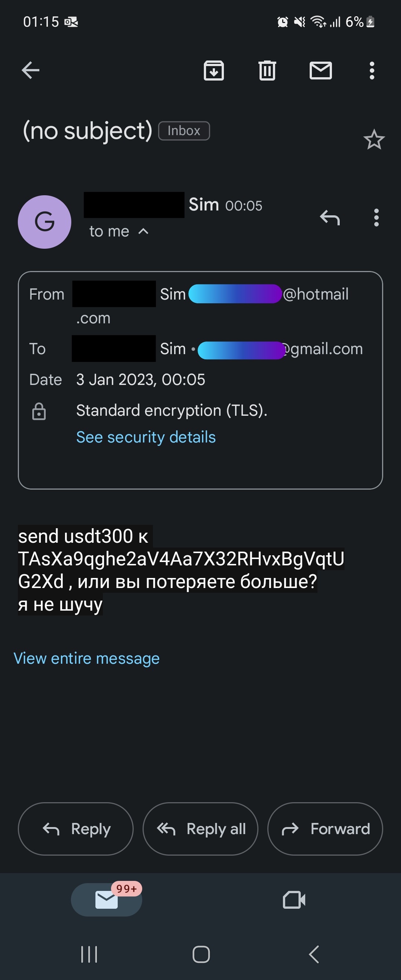Open See security details link
The height and width of the screenshot is (980, 401).
(146, 437)
